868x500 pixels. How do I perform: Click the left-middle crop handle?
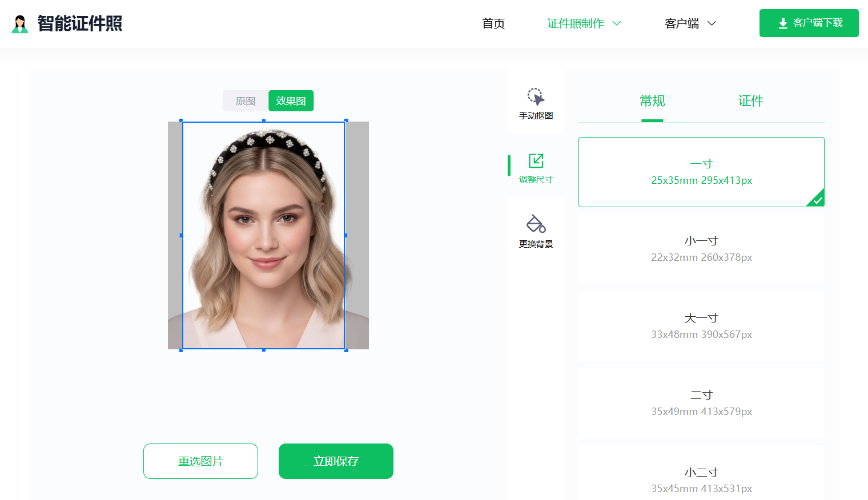click(x=181, y=235)
